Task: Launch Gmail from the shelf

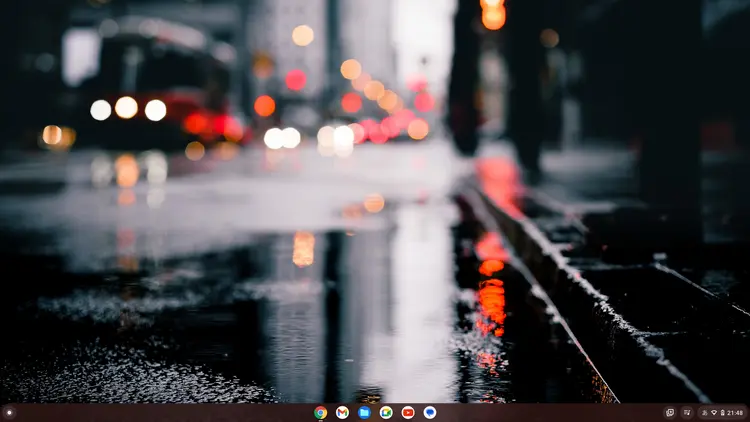Action: tap(342, 412)
